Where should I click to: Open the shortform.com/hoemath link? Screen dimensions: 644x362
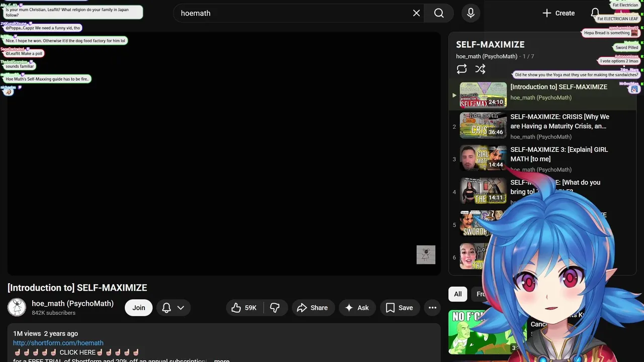pyautogui.click(x=58, y=343)
